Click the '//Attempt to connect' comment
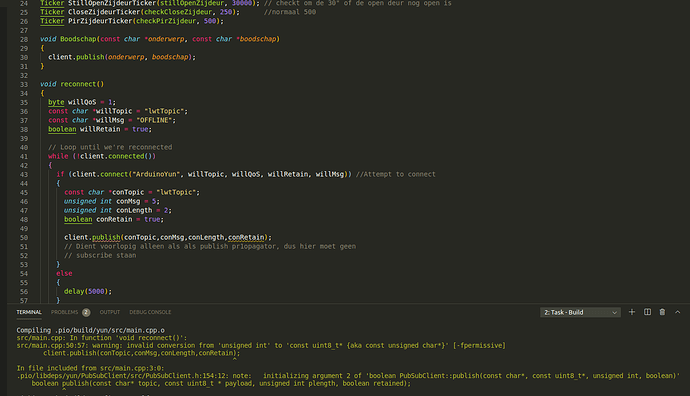The image size is (690, 396). [x=396, y=174]
